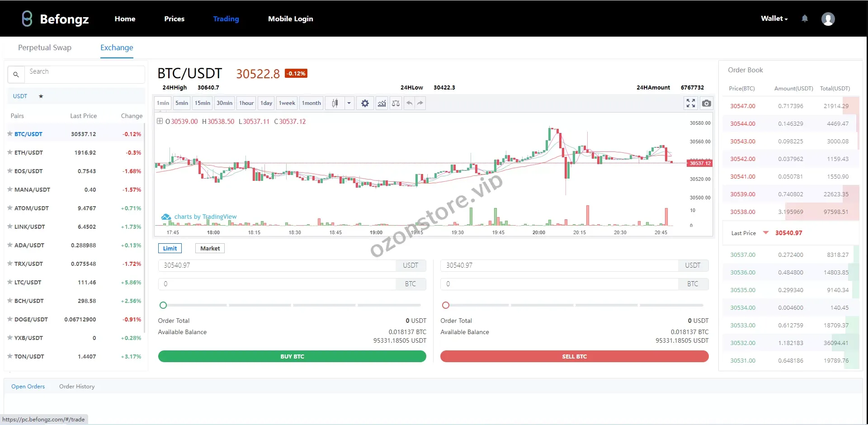The height and width of the screenshot is (425, 868).
Task: Open the chart style dropdown arrow
Action: point(349,104)
